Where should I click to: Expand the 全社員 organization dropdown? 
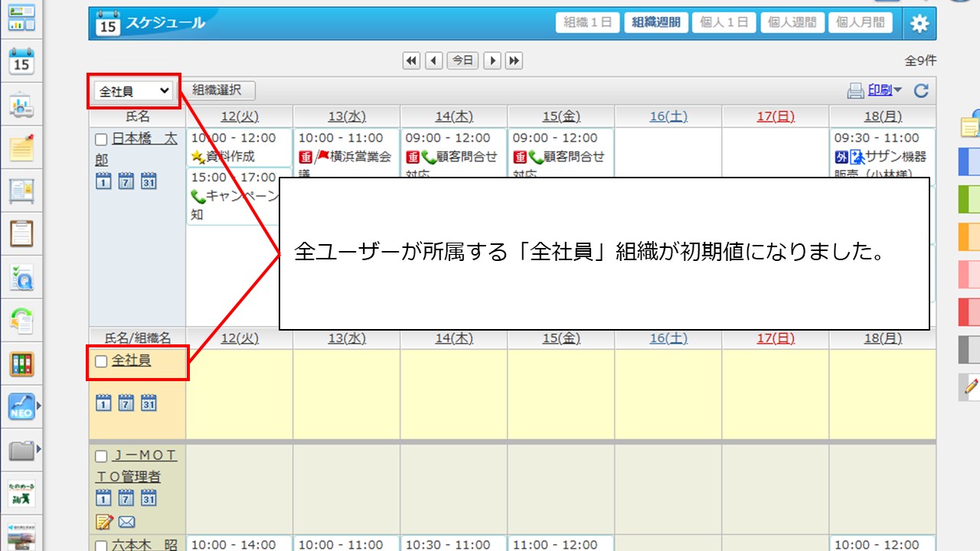(135, 91)
